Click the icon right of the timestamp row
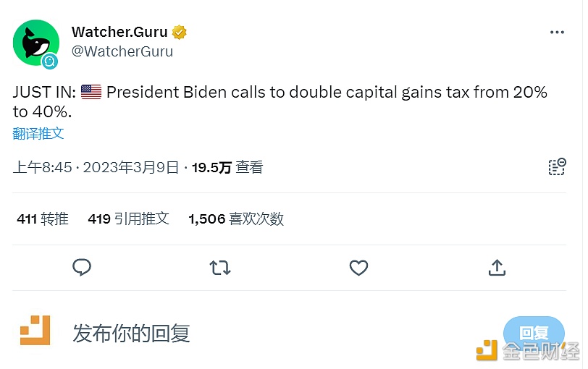The image size is (588, 369). tap(556, 168)
